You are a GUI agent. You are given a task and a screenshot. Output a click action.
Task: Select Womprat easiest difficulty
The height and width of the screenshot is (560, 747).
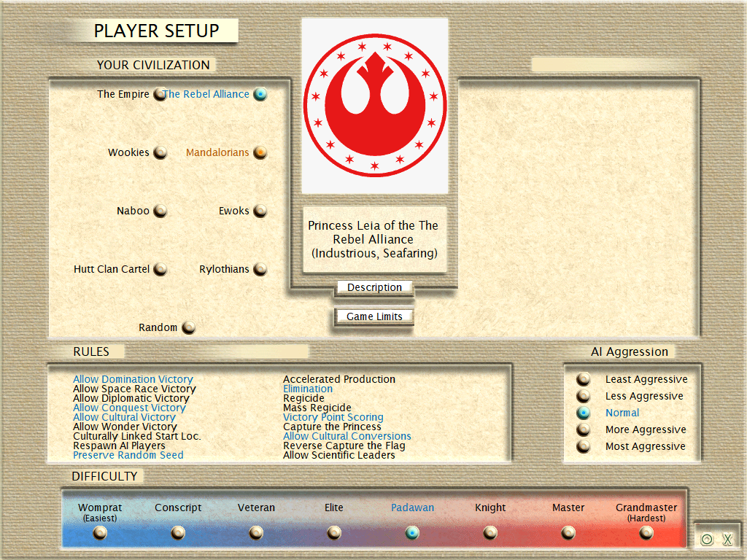(x=100, y=532)
